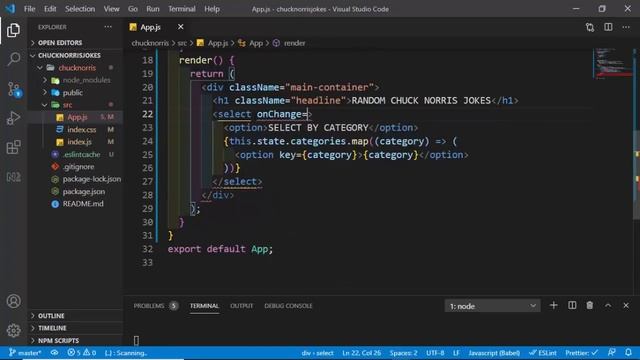This screenshot has height=360, width=640.
Task: Open the Search view in activity bar
Action: coord(13,59)
